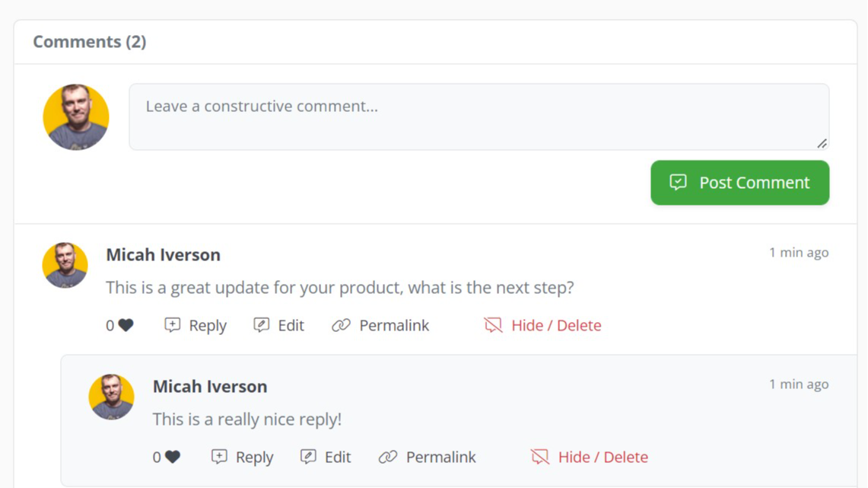Click the comment box resize handle
Screen dimensions: 868x488
pos(822,143)
